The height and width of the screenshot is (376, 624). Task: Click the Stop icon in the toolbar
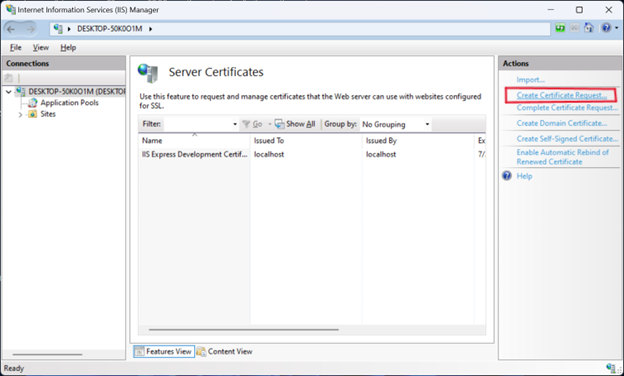point(574,28)
